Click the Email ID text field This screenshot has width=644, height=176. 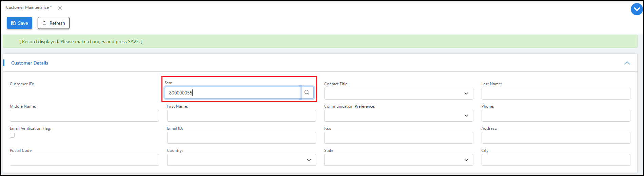pos(241,138)
